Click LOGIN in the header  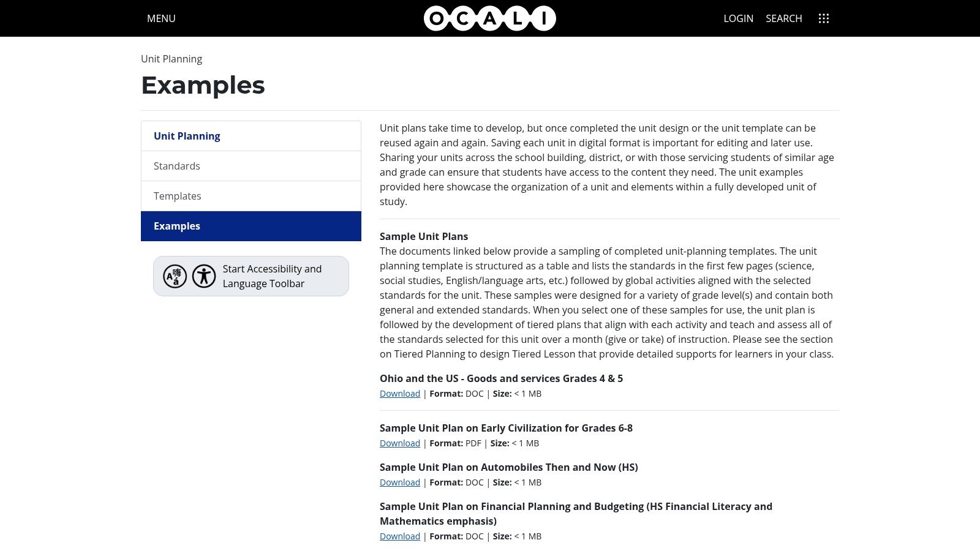pos(738,18)
